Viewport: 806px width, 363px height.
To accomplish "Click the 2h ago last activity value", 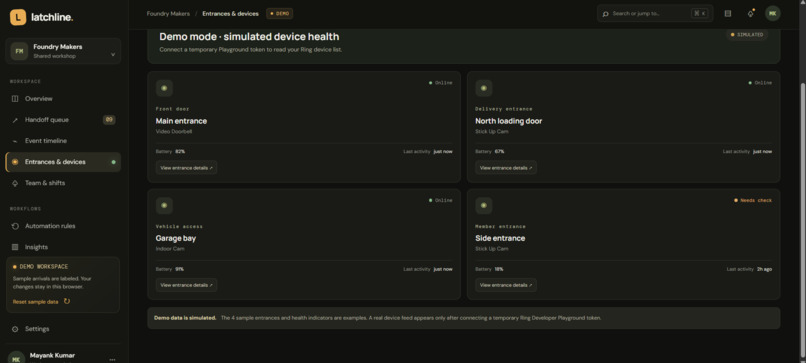I will [764, 269].
